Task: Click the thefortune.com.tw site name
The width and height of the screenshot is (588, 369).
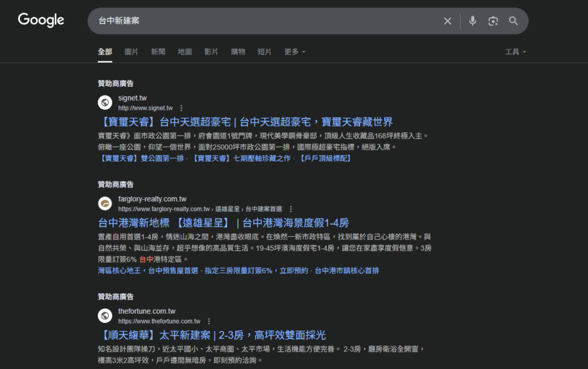Action: pyautogui.click(x=146, y=311)
